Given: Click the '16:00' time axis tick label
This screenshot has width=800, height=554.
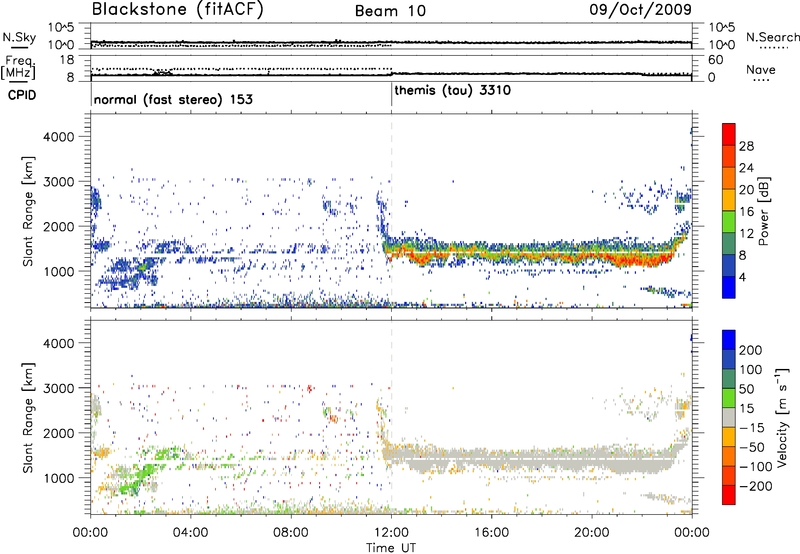Looking at the screenshot, I should 491,533.
